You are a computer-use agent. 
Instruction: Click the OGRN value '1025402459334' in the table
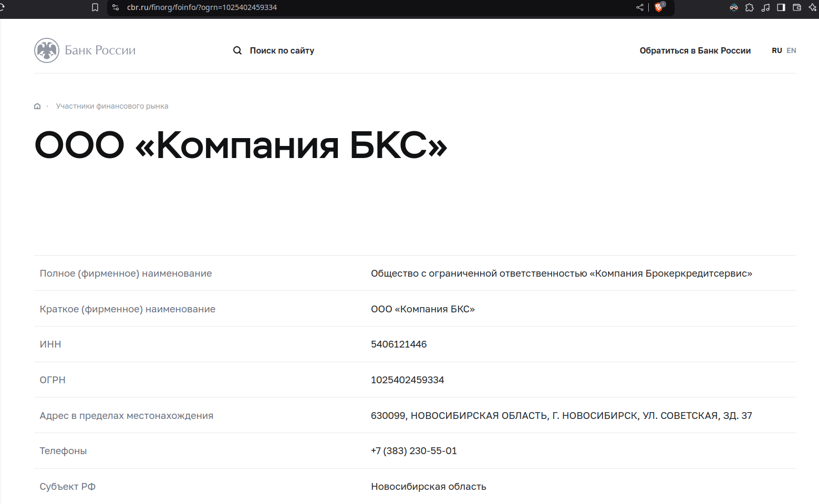pyautogui.click(x=408, y=380)
